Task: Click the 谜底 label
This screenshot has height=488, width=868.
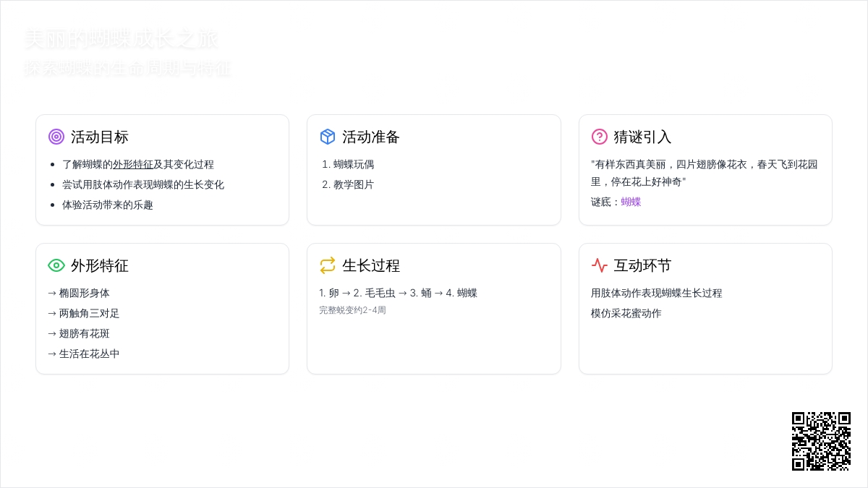Action: [605, 202]
